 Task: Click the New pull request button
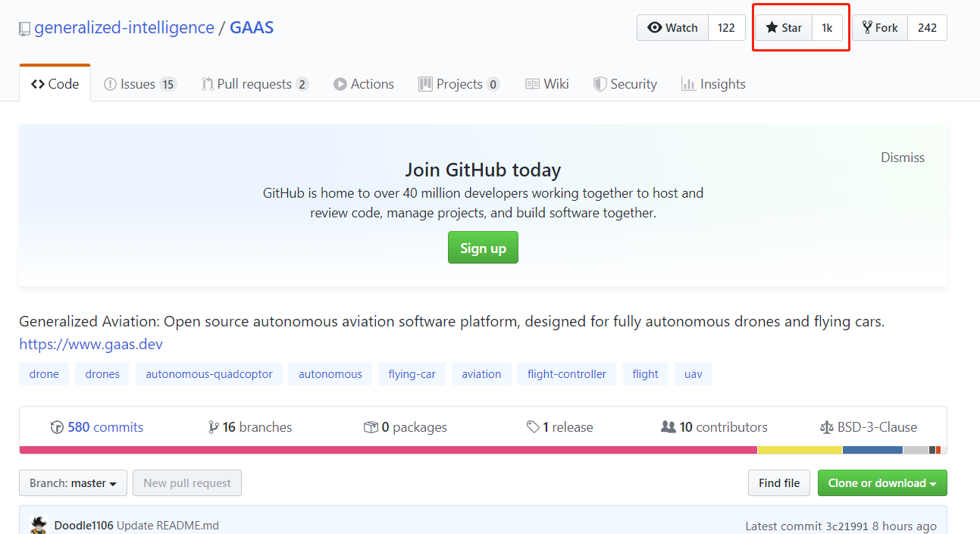click(187, 483)
